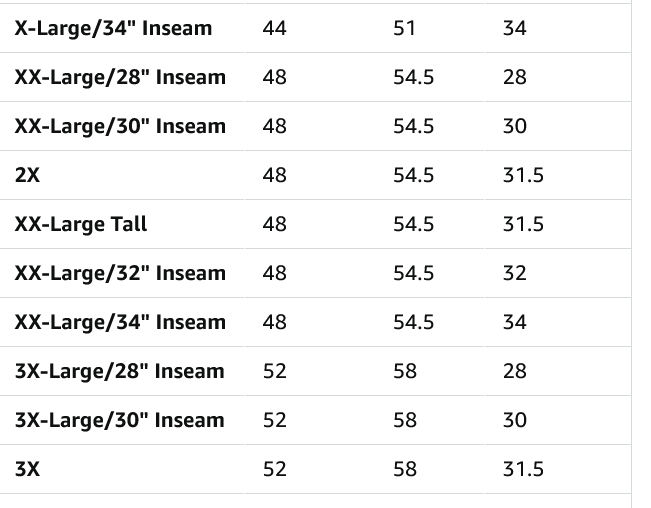Select 52 in the 3X-Large/30" Inseam row
Image resolution: width=651 pixels, height=508 pixels.
pyautogui.click(x=274, y=420)
